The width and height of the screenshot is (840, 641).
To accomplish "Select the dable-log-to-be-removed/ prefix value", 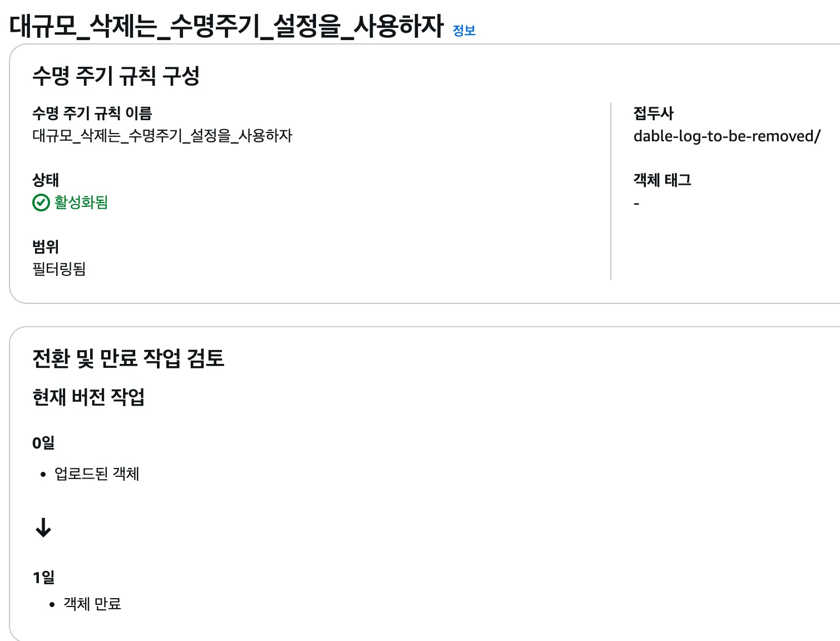I will click(727, 136).
